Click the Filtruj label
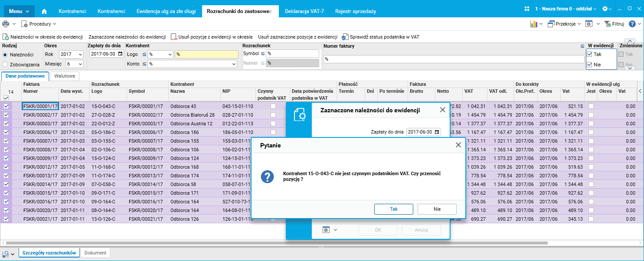 [x=618, y=24]
